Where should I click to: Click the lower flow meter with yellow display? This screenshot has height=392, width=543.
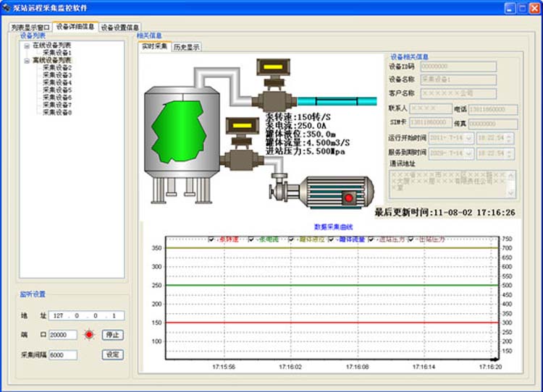tap(242, 144)
